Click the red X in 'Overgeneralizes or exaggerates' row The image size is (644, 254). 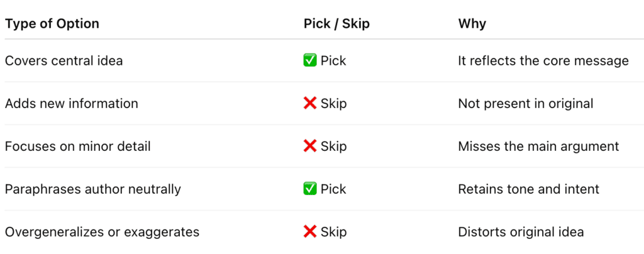click(x=310, y=232)
